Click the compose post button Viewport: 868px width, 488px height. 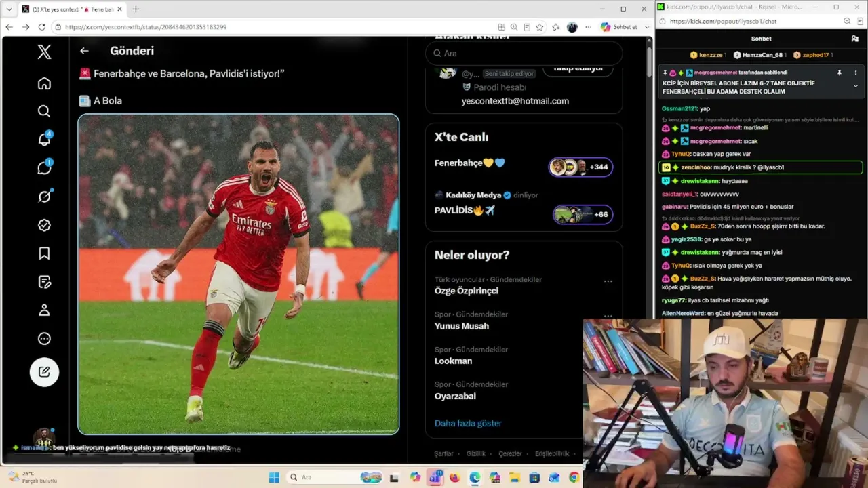44,371
